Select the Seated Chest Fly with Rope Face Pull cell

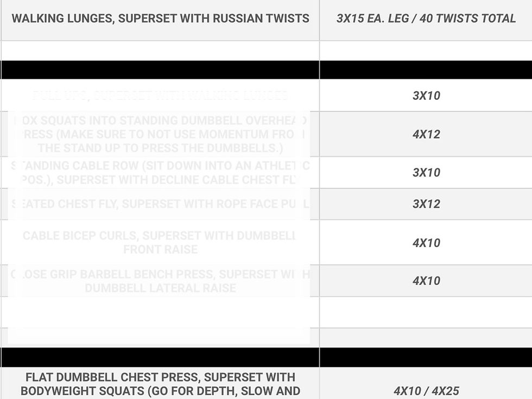point(160,204)
